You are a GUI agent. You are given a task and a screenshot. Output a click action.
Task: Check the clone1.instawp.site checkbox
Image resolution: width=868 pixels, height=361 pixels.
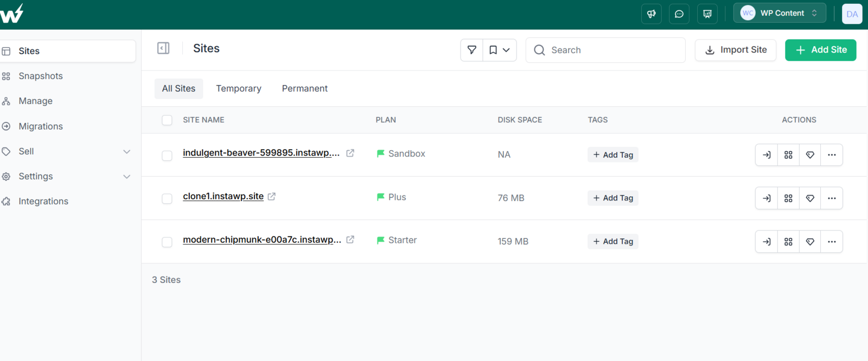tap(167, 199)
